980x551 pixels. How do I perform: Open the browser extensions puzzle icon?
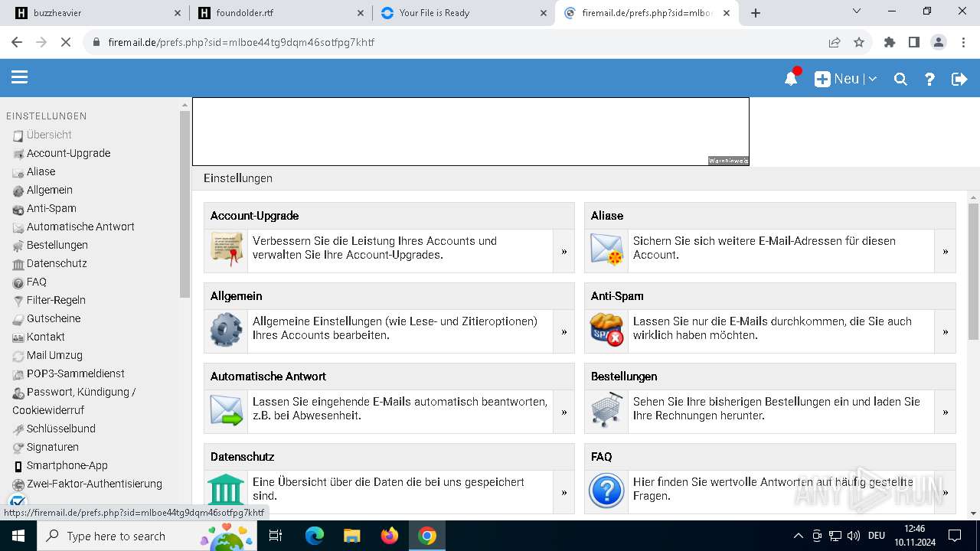tap(890, 42)
